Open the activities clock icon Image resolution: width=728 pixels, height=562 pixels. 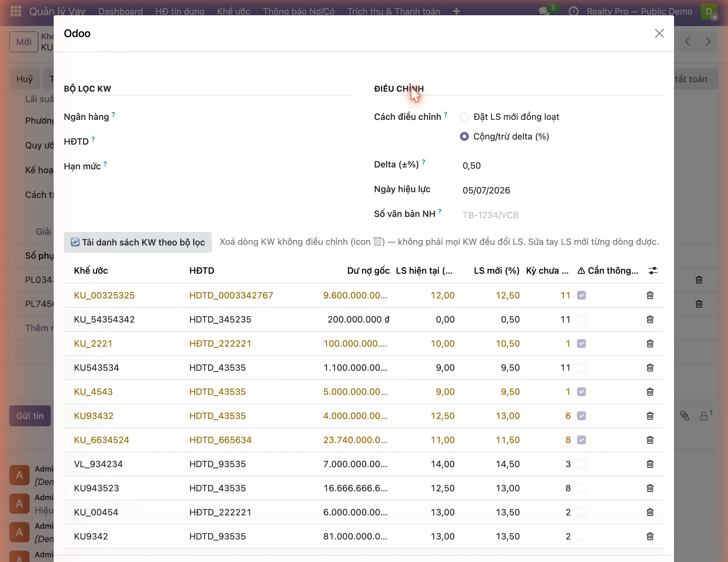[x=573, y=11]
